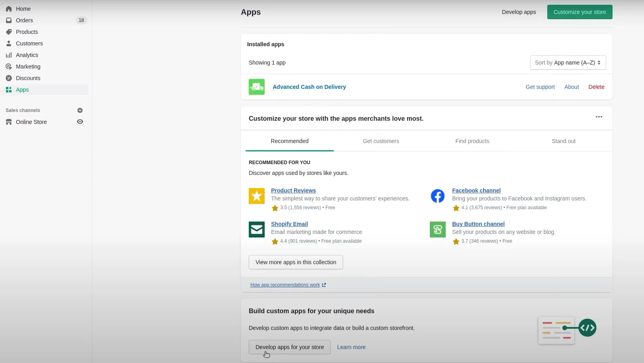Open the Shopify Email app link

[289, 224]
